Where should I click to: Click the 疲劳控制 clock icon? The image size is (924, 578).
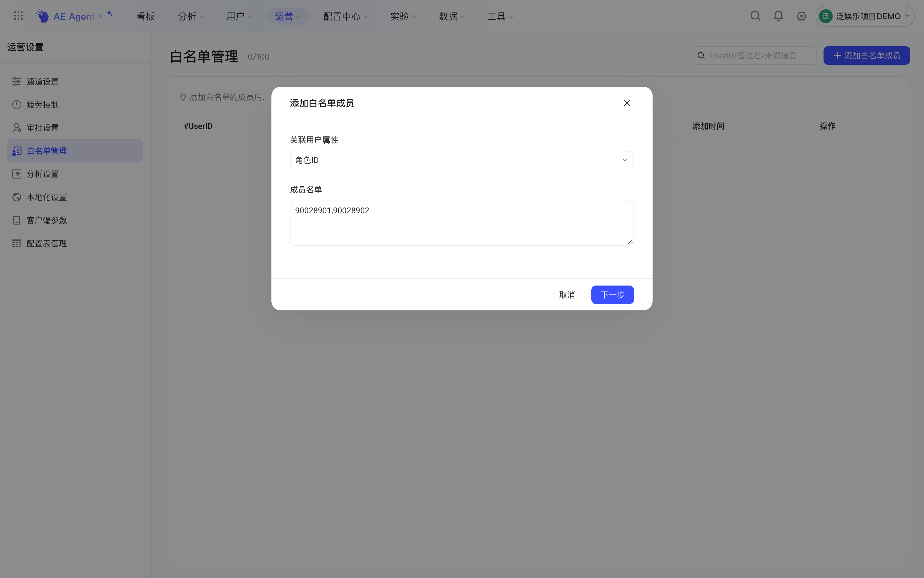16,104
